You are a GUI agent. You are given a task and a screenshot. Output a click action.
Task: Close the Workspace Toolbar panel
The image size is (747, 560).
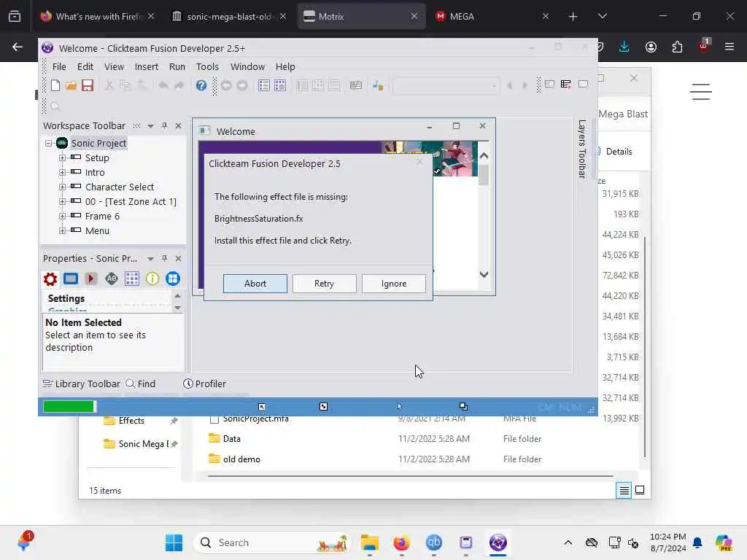(178, 125)
